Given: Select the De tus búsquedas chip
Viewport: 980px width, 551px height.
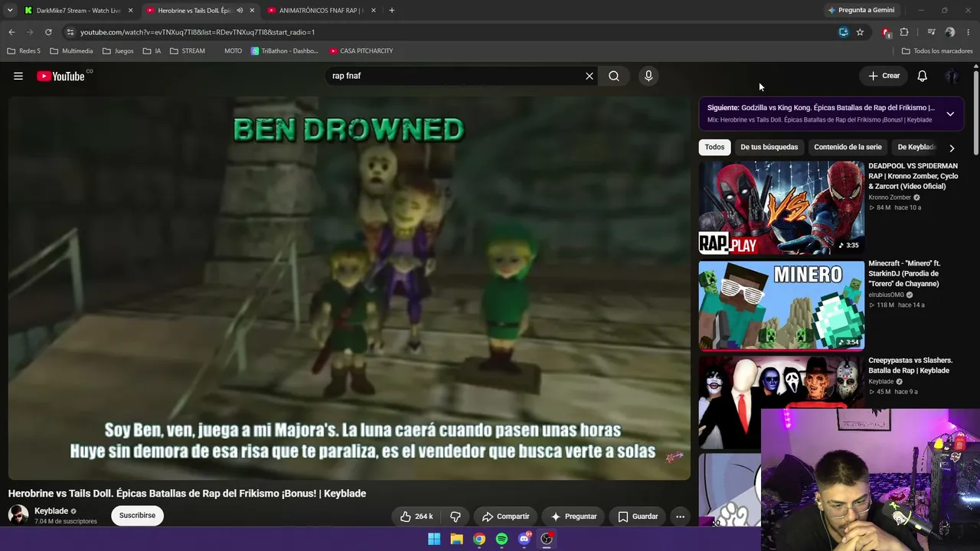Looking at the screenshot, I should tap(769, 147).
